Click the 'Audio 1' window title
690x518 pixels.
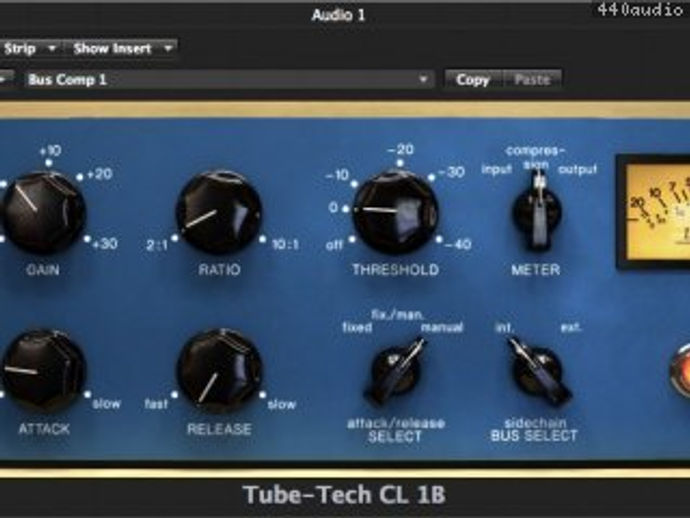338,15
